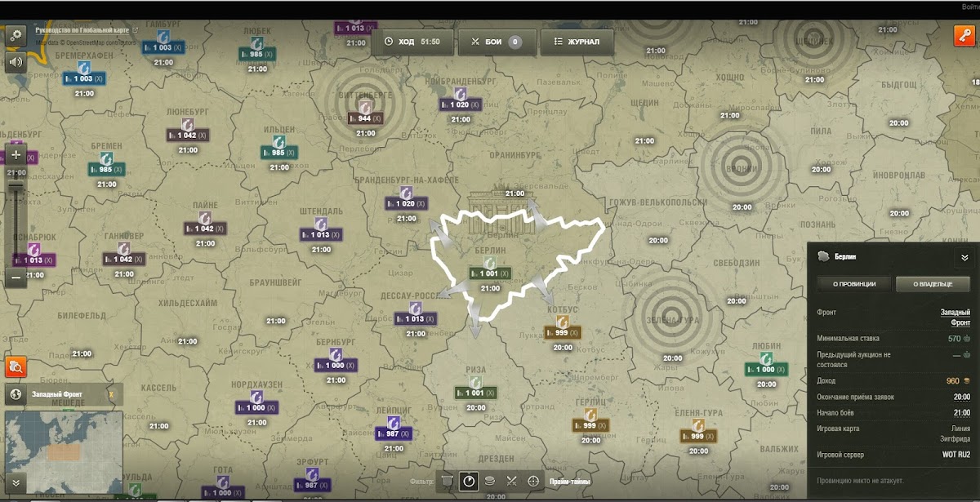Toggle the crossed swords battles filter
Image resolution: width=980 pixels, height=502 pixels.
512,481
